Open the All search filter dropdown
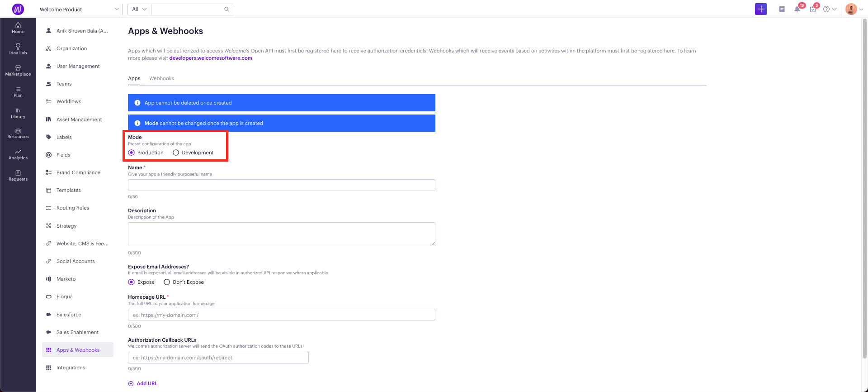Viewport: 868px width, 392px height. point(139,9)
